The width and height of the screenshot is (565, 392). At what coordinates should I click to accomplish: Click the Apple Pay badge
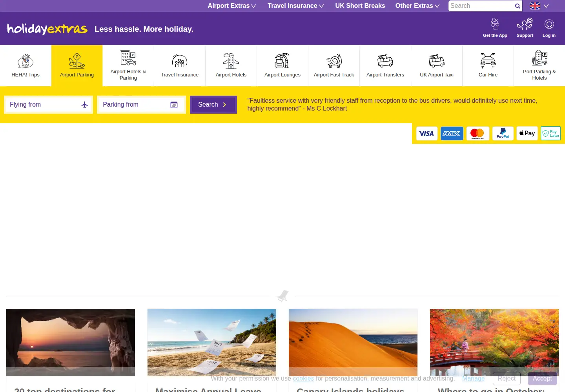tap(527, 133)
